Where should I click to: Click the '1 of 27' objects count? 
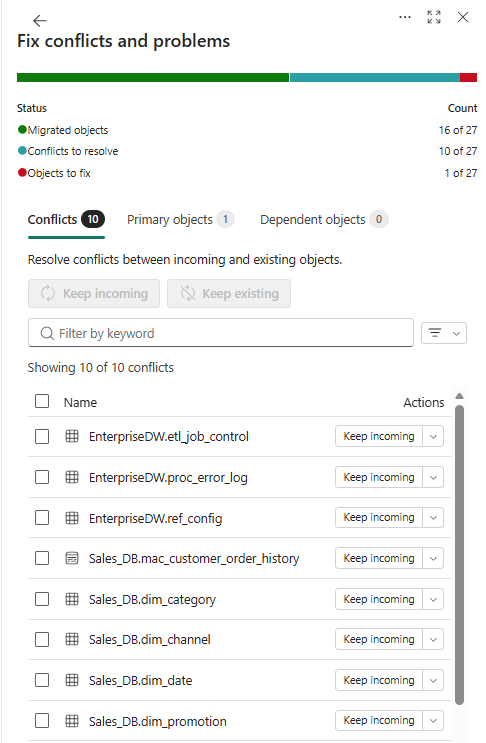pyautogui.click(x=461, y=173)
